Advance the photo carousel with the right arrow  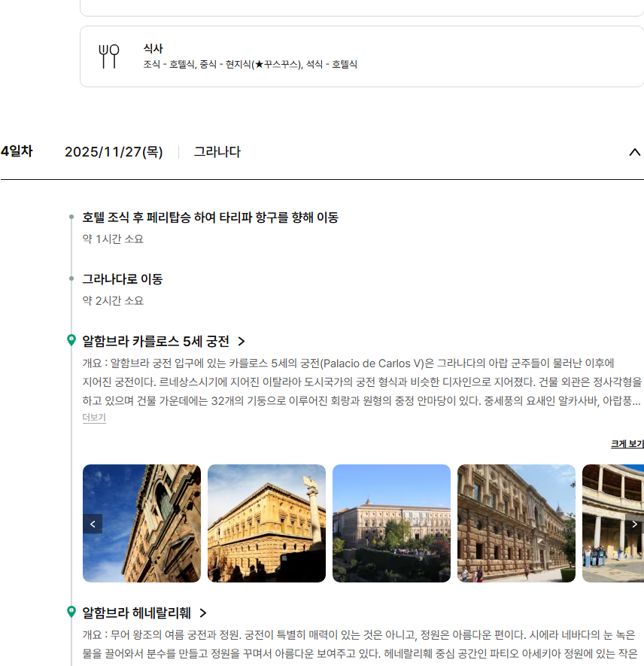[x=634, y=524]
